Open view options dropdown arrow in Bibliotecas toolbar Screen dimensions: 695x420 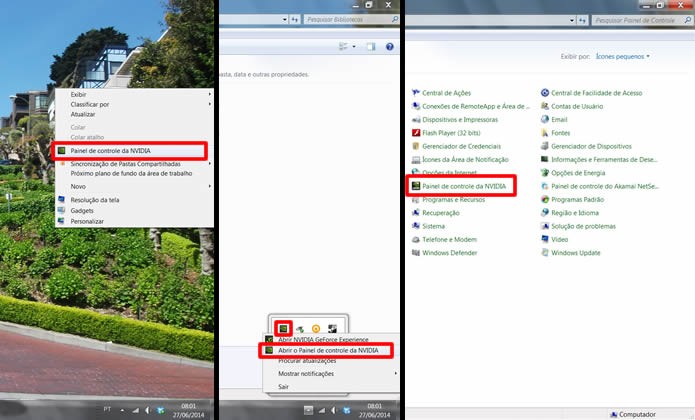(x=354, y=47)
